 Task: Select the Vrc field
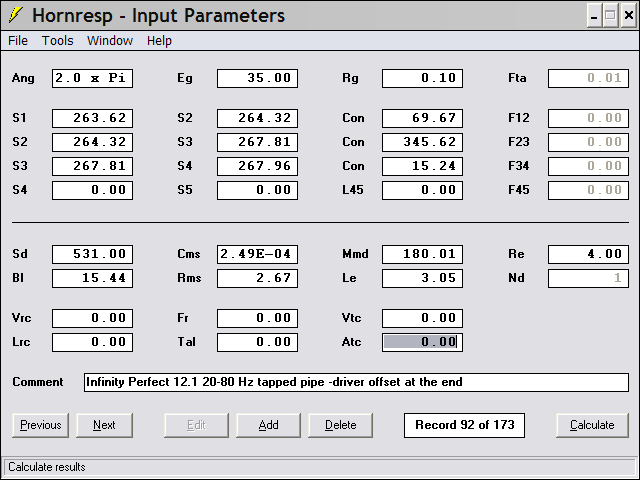pyautogui.click(x=92, y=318)
